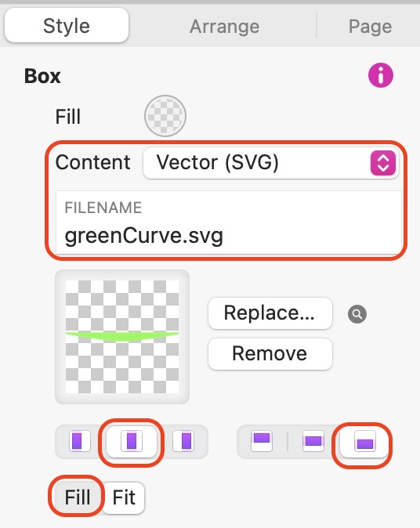This screenshot has width=420, height=528.
Task: Select the Style tab
Action: pos(67,26)
